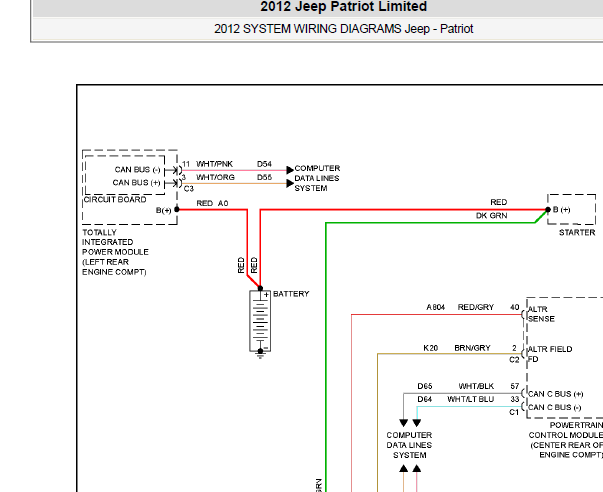Click the "D64" circuit code

click(x=425, y=399)
